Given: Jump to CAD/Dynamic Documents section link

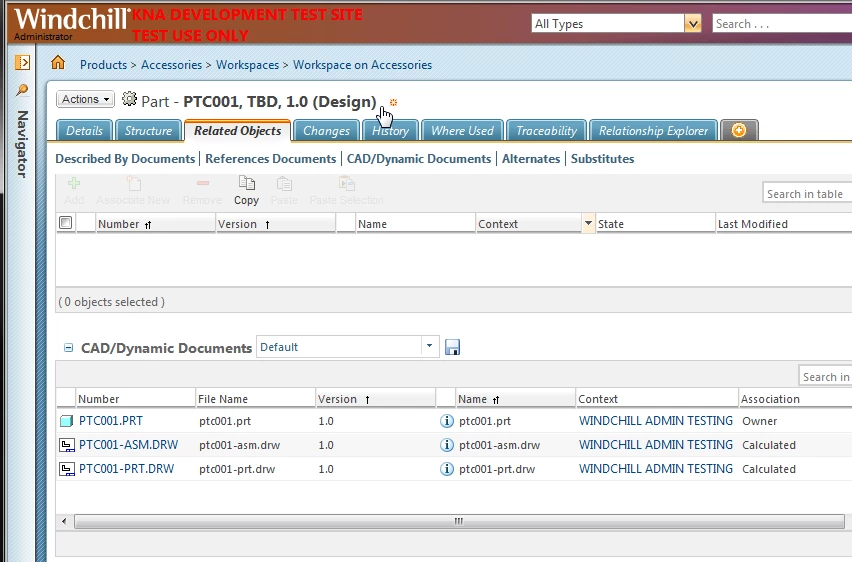Looking at the screenshot, I should 419,159.
